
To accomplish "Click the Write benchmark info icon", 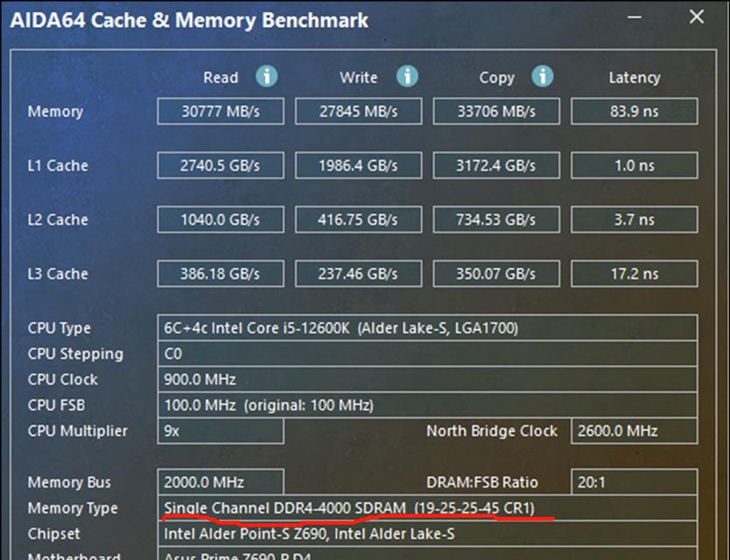I will tap(407, 76).
